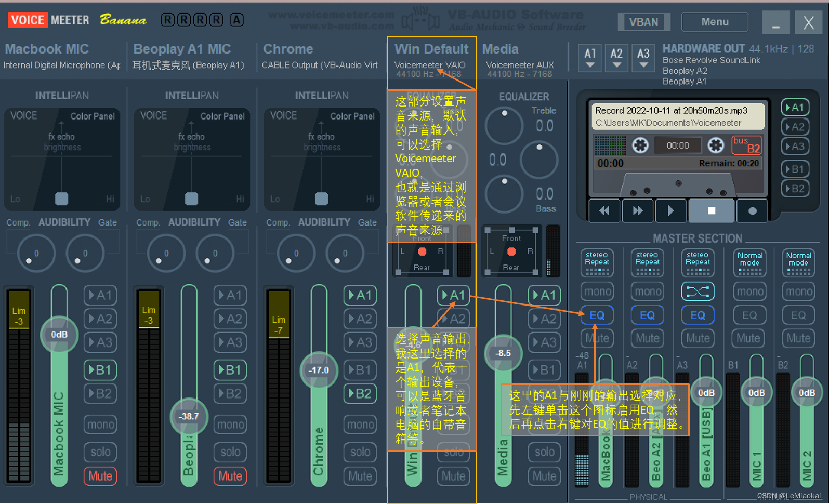Viewport: 829px width, 504px height.
Task: Enable mono on the A1 master bus
Action: (x=597, y=291)
